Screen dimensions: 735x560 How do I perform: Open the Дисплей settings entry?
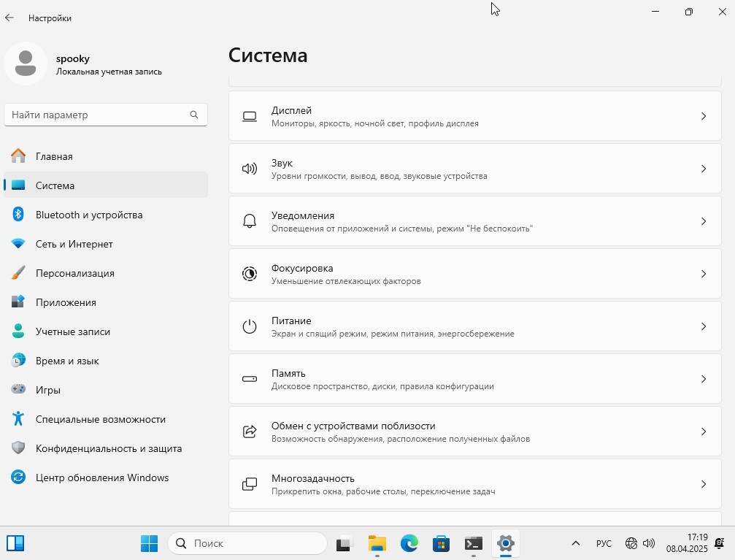(x=475, y=116)
